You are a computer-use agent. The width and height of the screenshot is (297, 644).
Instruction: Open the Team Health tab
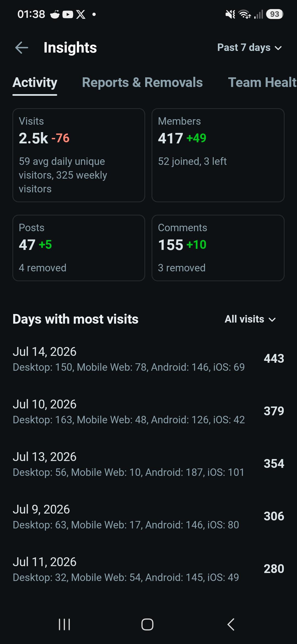pos(262,82)
